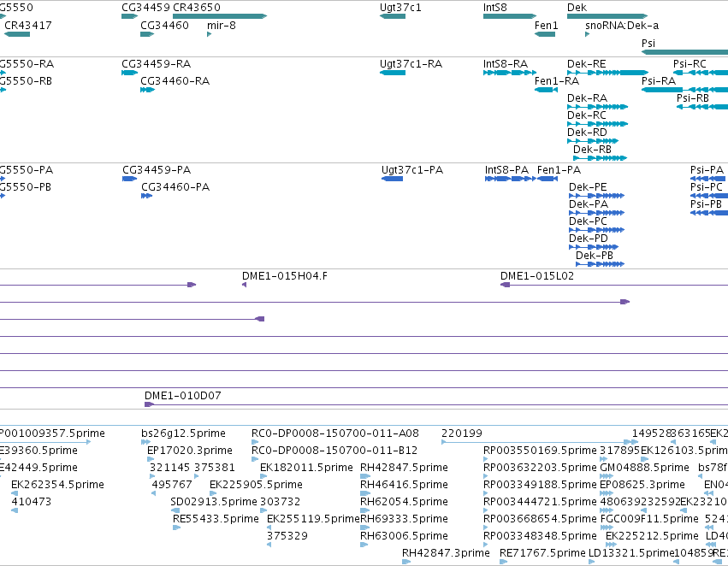Select transcript CG34459-RA

[x=129, y=73]
